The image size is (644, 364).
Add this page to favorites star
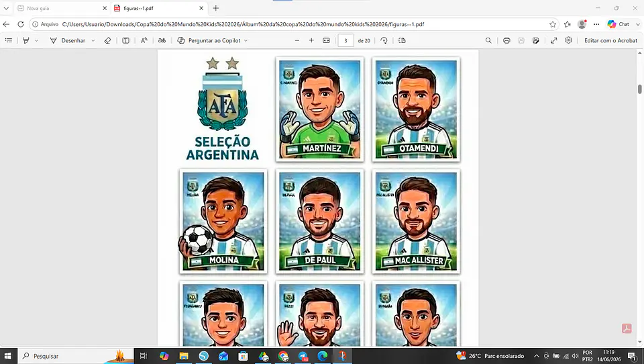pos(552,24)
